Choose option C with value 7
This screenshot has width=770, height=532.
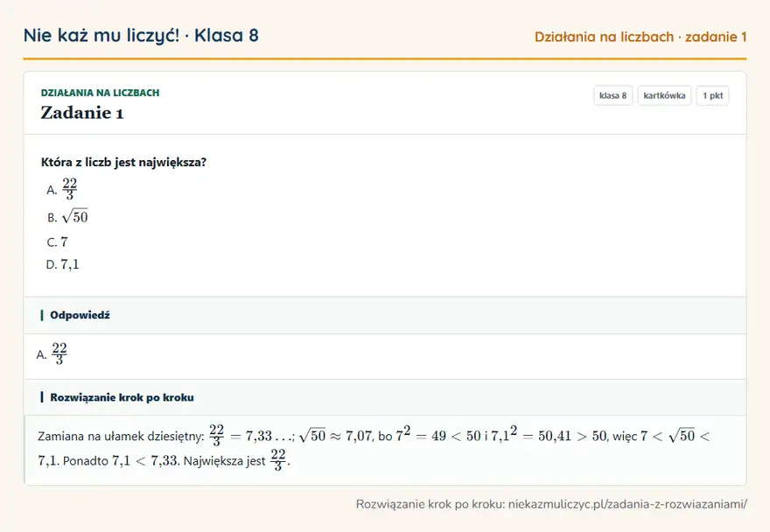click(57, 241)
